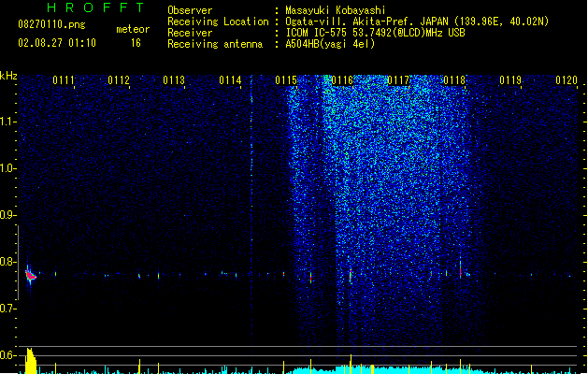Select the file name 08270110.png
Image resolution: width=588 pixels, height=374 pixels.
[51, 24]
